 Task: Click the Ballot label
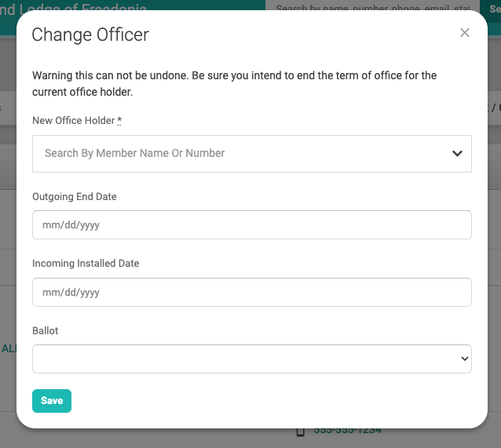[46, 331]
